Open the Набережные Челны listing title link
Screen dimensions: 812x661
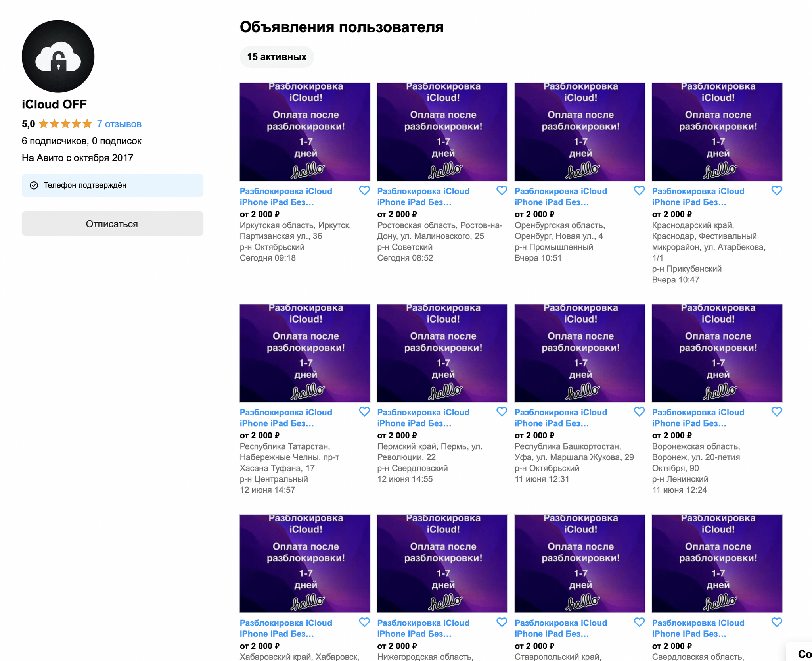[286, 418]
